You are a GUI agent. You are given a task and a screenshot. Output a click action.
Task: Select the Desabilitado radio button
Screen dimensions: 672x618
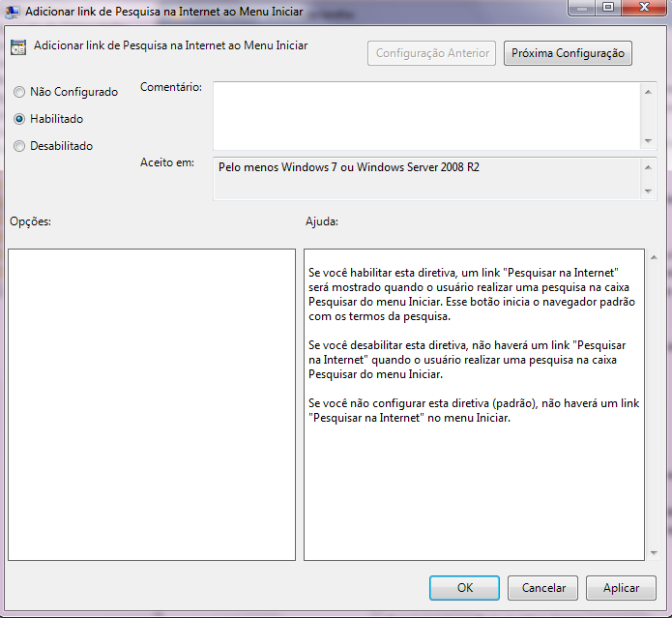click(19, 146)
